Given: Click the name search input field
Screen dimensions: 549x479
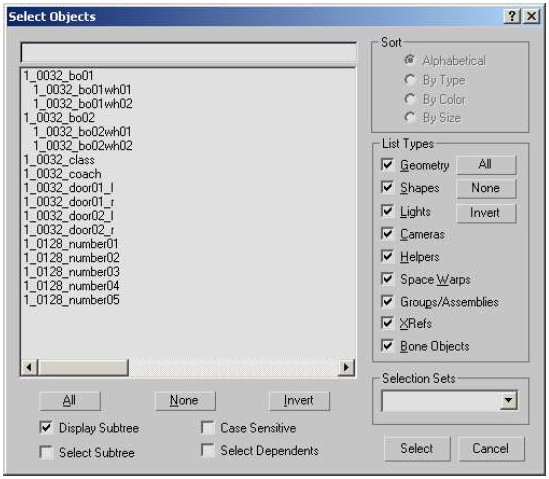Looking at the screenshot, I should pyautogui.click(x=189, y=53).
